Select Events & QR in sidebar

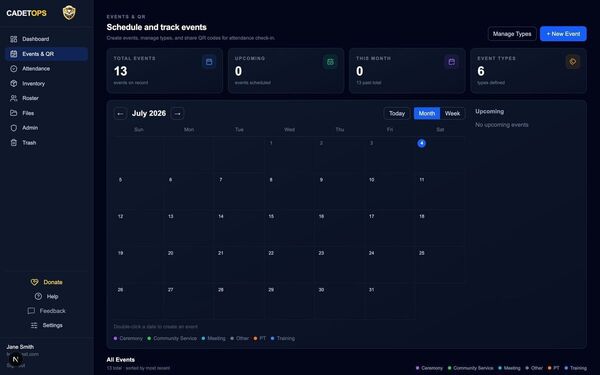point(46,54)
